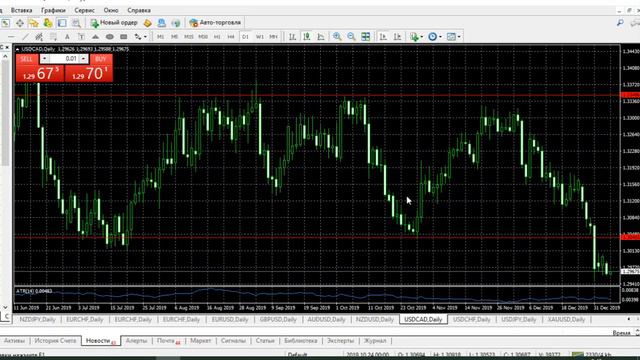Image resolution: width=640 pixels, height=360 pixels.
Task: Set timeframe to M1
Action: [160, 37]
